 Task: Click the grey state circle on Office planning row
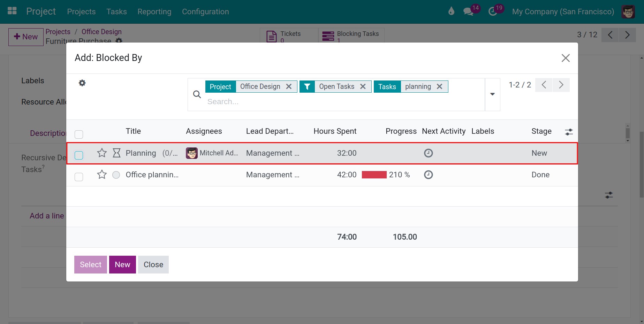(x=116, y=175)
